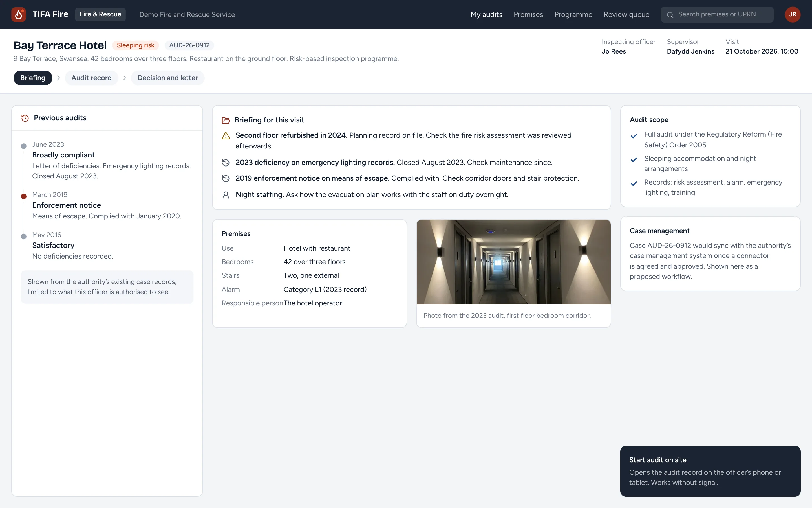Screen dimensions: 812x508
Task: Open the Programme nav item
Action: (573, 14)
